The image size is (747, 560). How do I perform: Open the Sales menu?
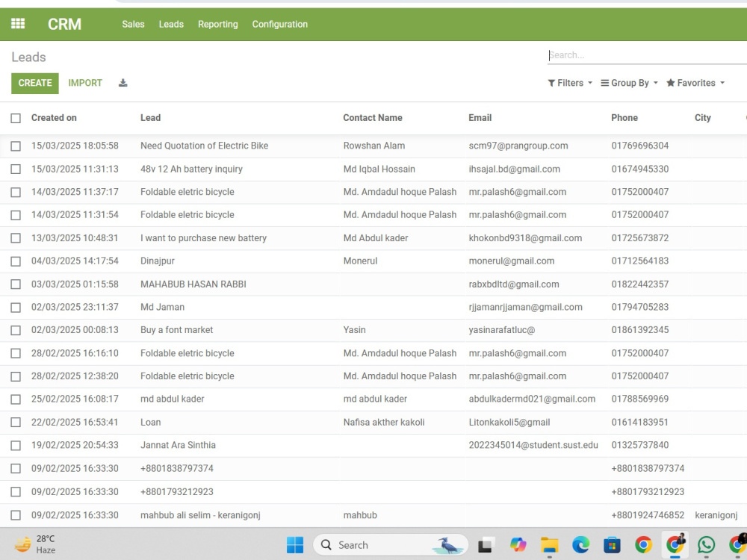point(133,25)
